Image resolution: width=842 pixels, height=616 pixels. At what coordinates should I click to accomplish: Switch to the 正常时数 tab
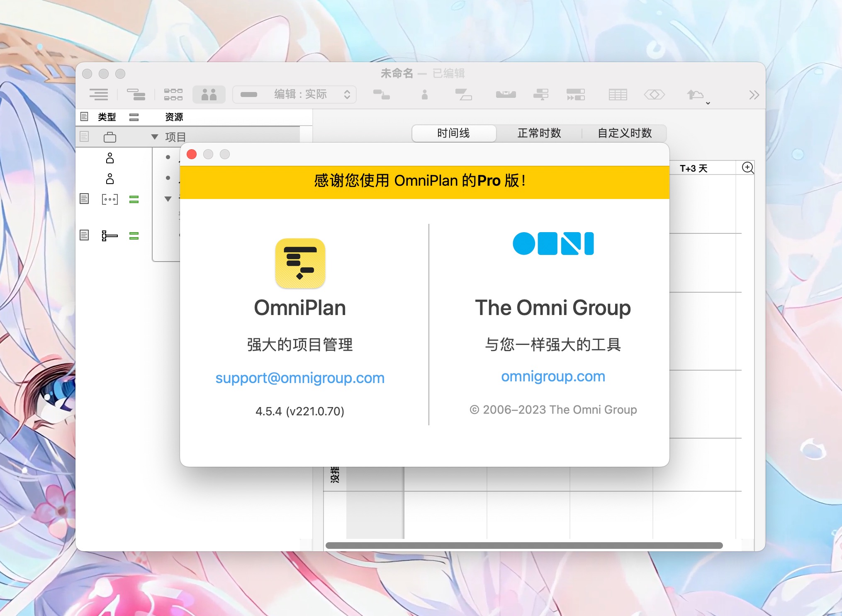pyautogui.click(x=539, y=133)
